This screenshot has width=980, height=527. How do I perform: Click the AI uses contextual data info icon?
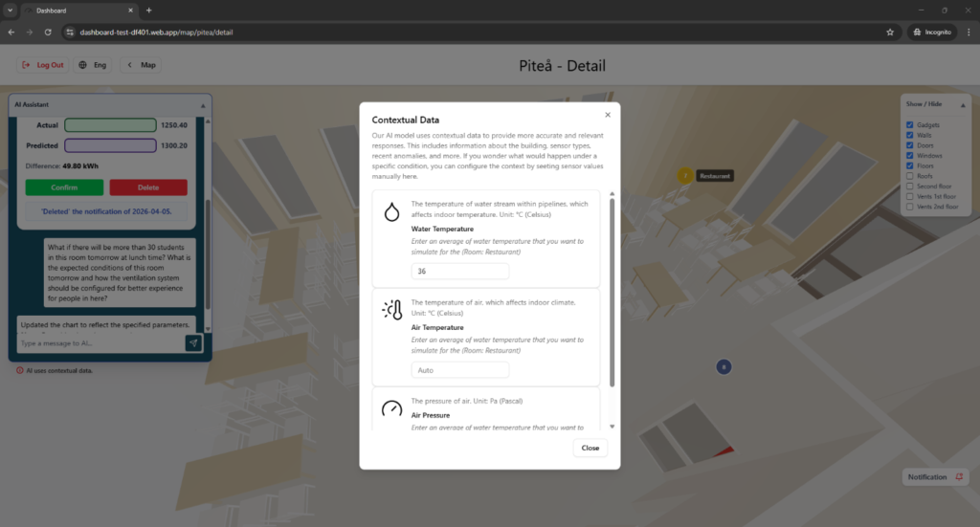[19, 370]
